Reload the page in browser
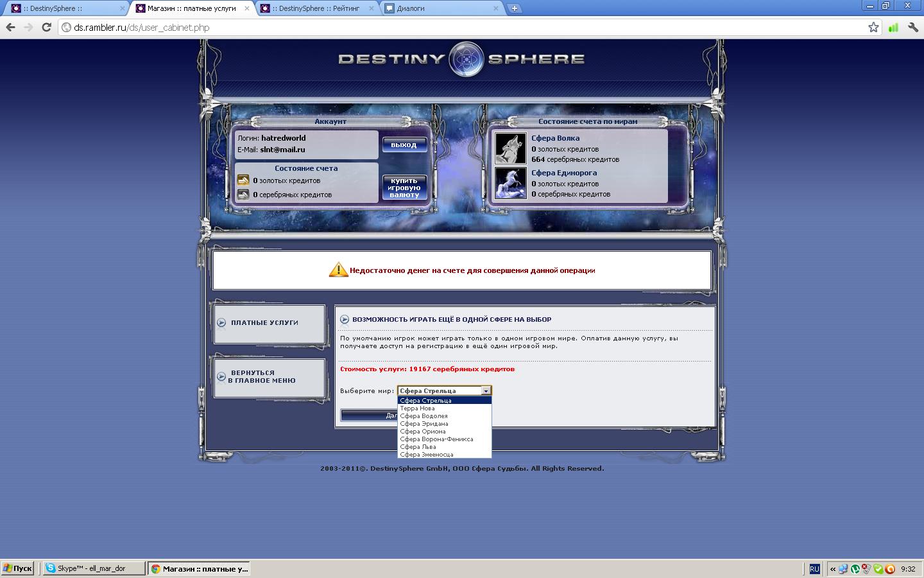This screenshot has height=578, width=924. tap(46, 27)
